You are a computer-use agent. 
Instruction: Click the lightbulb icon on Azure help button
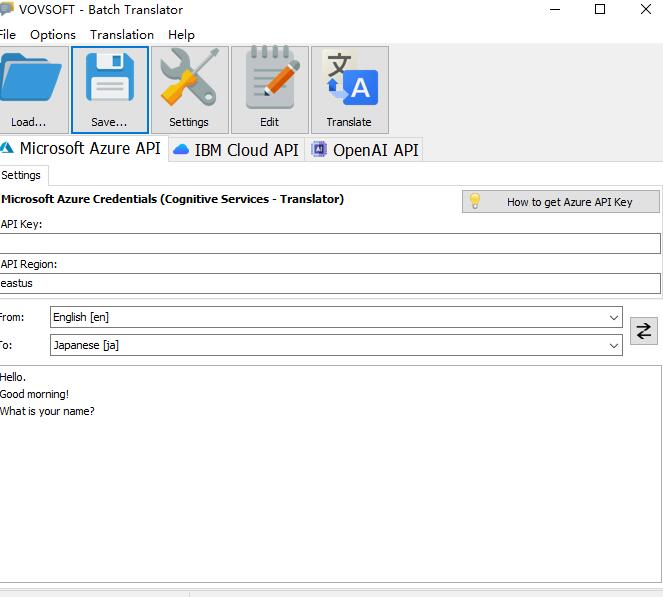(x=475, y=201)
